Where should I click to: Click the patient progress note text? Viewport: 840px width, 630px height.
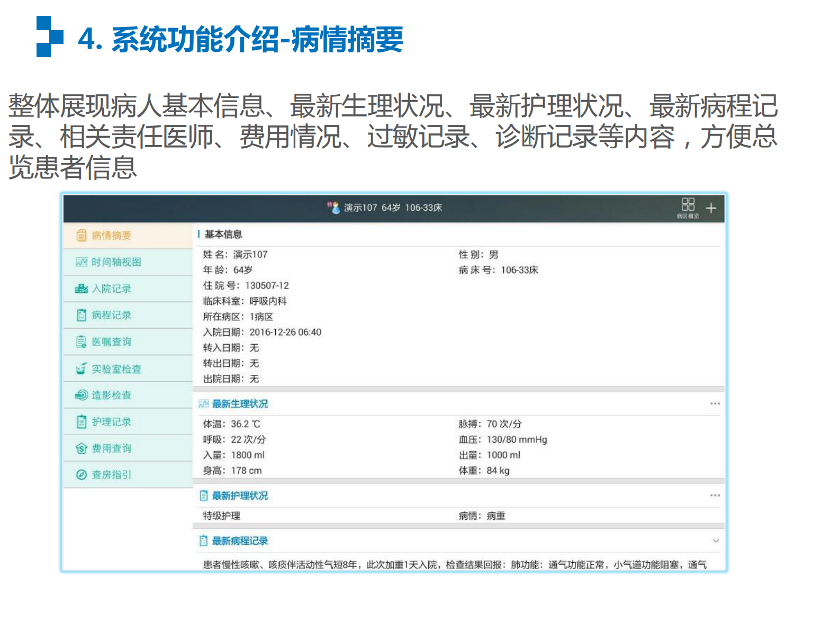[x=454, y=564]
